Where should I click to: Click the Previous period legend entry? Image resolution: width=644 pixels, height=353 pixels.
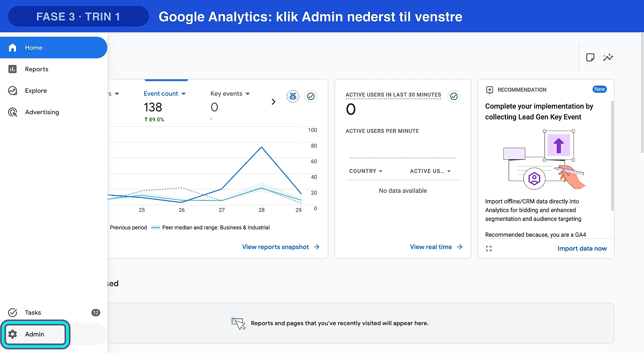point(128,228)
